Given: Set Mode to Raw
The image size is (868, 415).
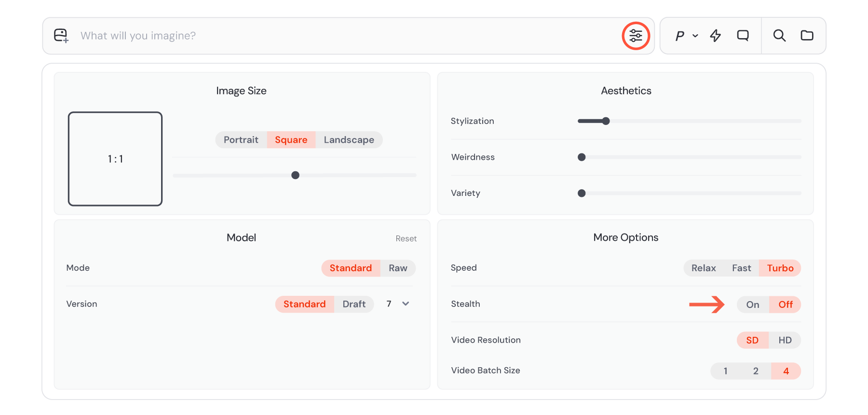Looking at the screenshot, I should (398, 268).
